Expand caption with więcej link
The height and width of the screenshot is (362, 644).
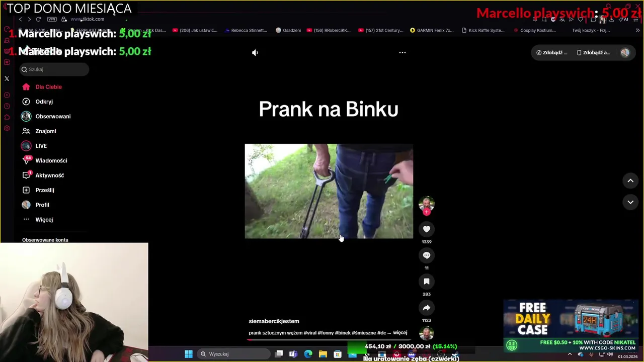pos(400,332)
